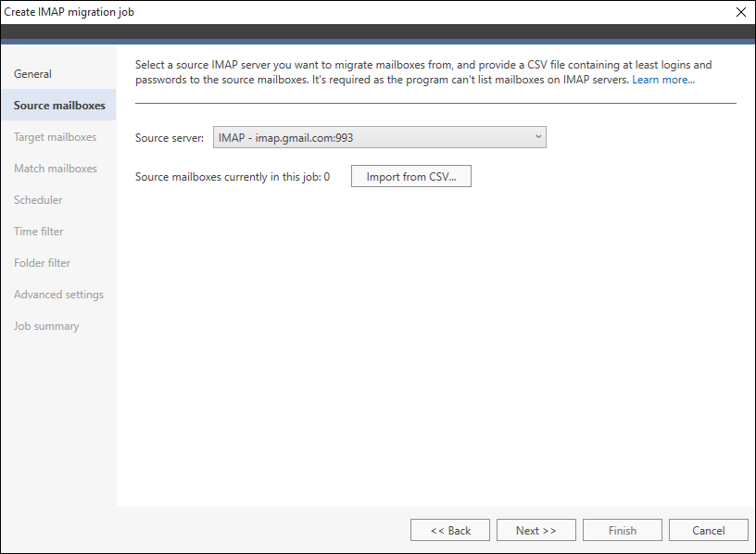
Task: Click the Finish button
Action: (623, 530)
